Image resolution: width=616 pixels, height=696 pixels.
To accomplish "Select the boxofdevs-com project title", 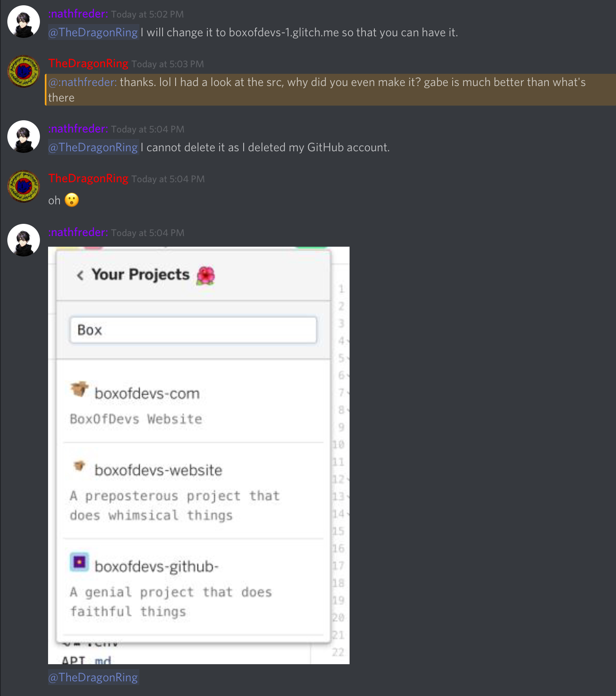I will click(147, 393).
